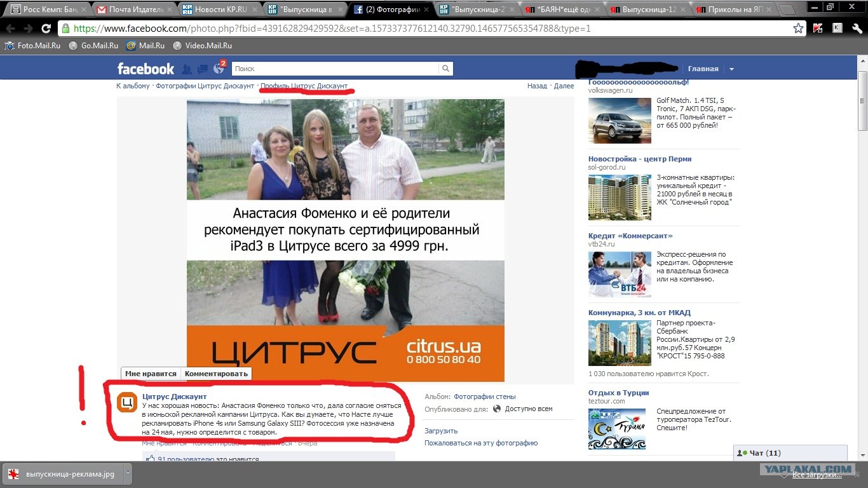Image resolution: width=868 pixels, height=488 pixels.
Task: Expand the account dropdown next to Главная
Action: tap(731, 69)
